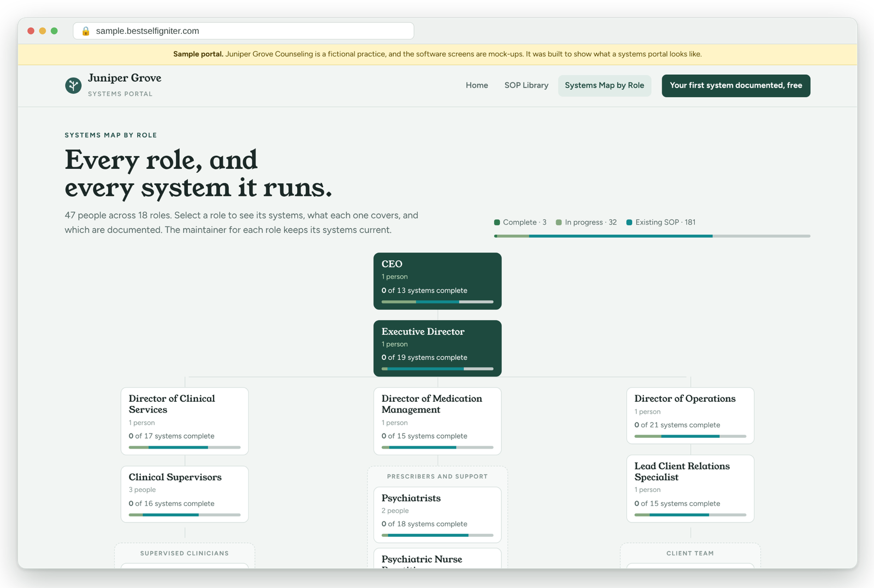The height and width of the screenshot is (588, 874).
Task: Click the 'SYSTEMS MAP BY ROLE' heading label
Action: pos(111,135)
